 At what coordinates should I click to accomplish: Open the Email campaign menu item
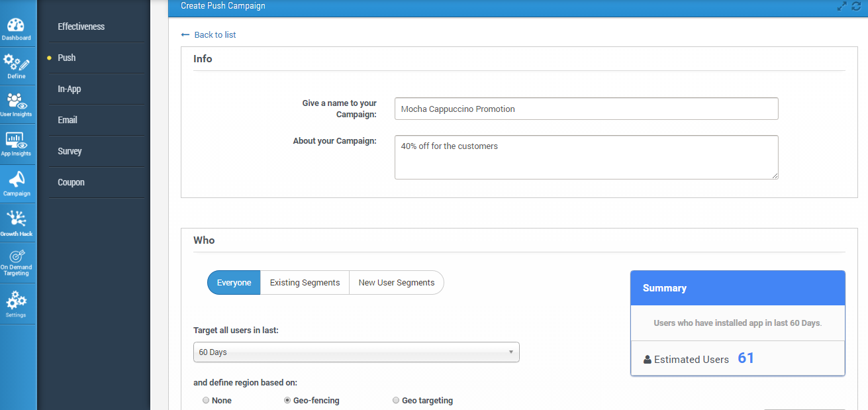(68, 120)
